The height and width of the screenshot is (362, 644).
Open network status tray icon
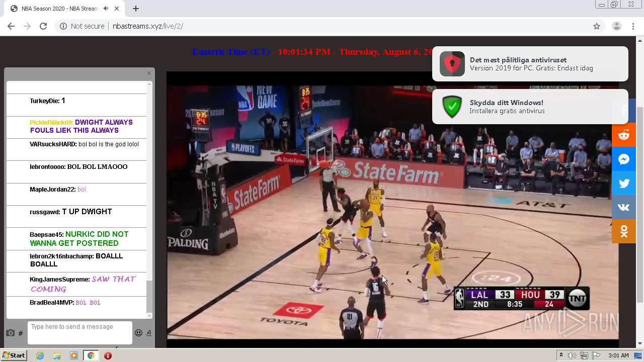pos(584,355)
